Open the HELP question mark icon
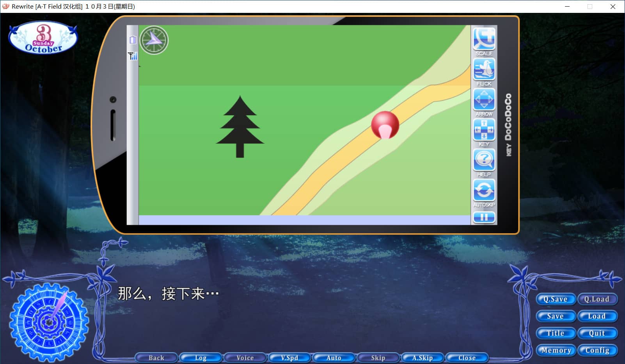 pos(484,160)
